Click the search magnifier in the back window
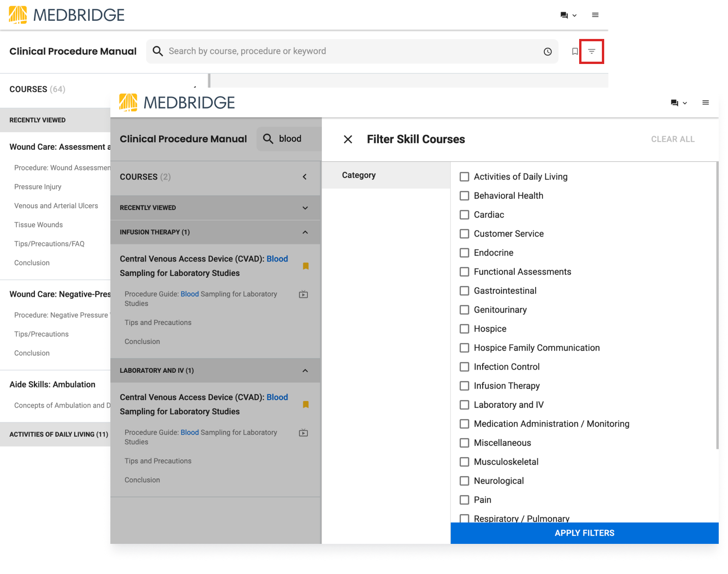The width and height of the screenshot is (728, 574). [x=158, y=51]
